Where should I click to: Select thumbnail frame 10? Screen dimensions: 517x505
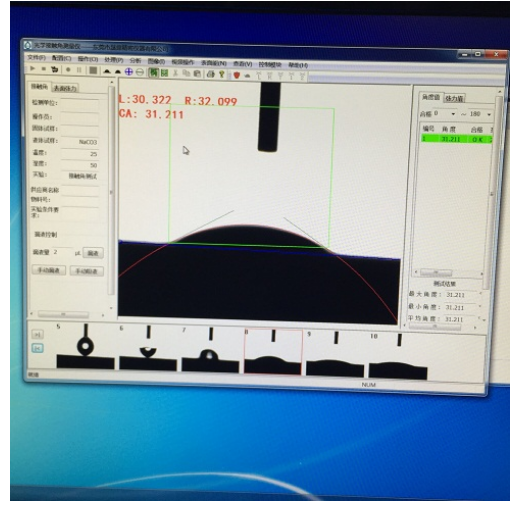[x=398, y=356]
